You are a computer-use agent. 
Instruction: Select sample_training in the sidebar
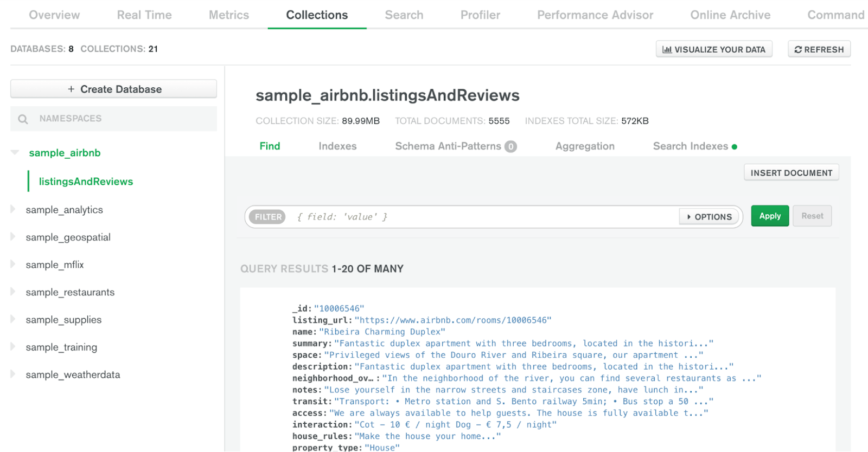coord(61,347)
